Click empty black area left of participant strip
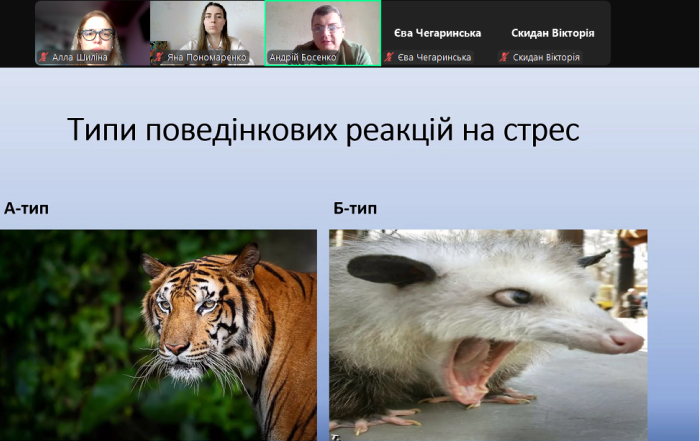The image size is (700, 441). (x=16, y=32)
